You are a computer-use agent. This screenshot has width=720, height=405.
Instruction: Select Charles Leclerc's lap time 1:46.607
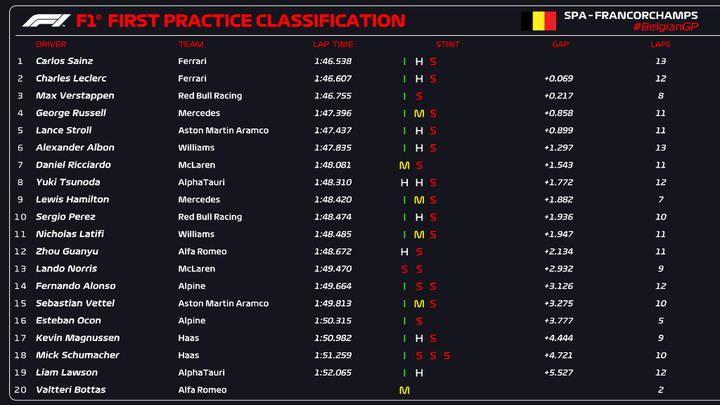333,79
